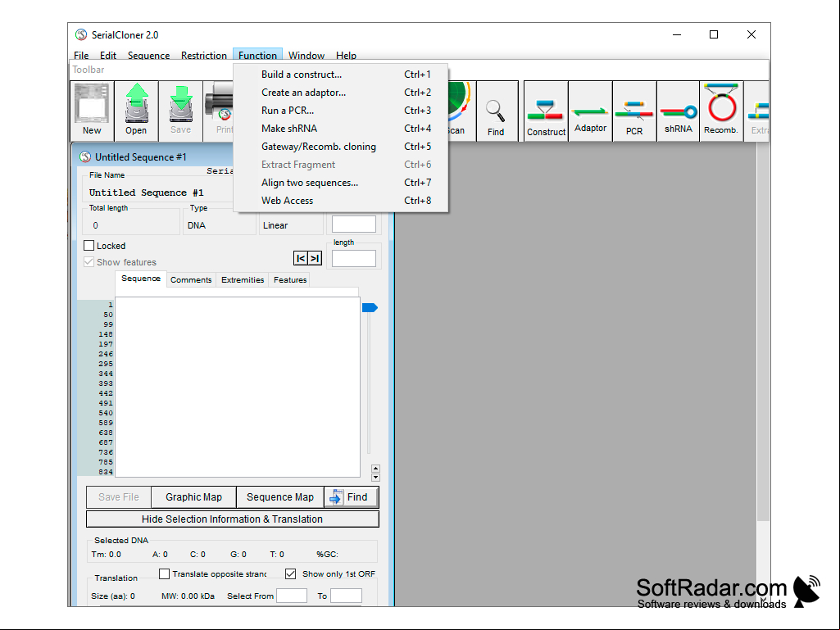Viewport: 840px width, 630px height.
Task: Uncheck Show only 1st ORF
Action: coord(290,573)
